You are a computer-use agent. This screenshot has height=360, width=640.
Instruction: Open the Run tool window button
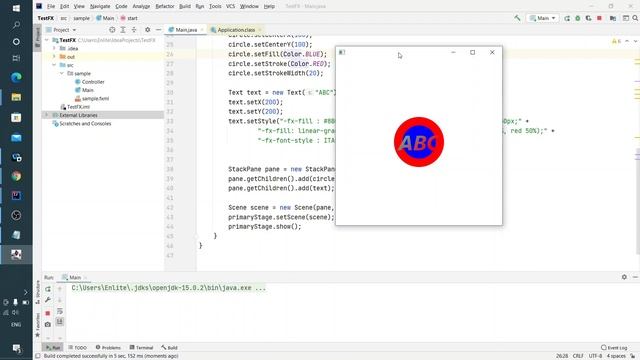point(53,348)
